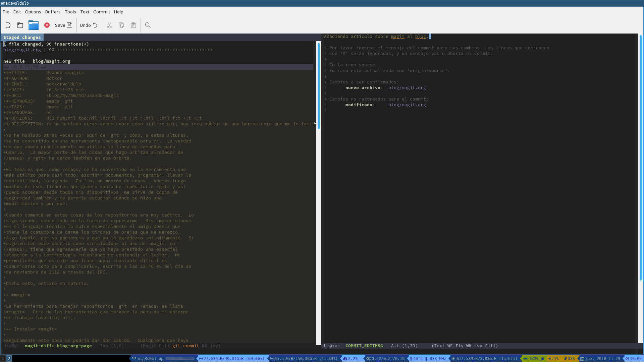Click the 'new file blog/magit.org' section heading
Viewport: 644px width, 362px height.
pyautogui.click(x=37, y=61)
